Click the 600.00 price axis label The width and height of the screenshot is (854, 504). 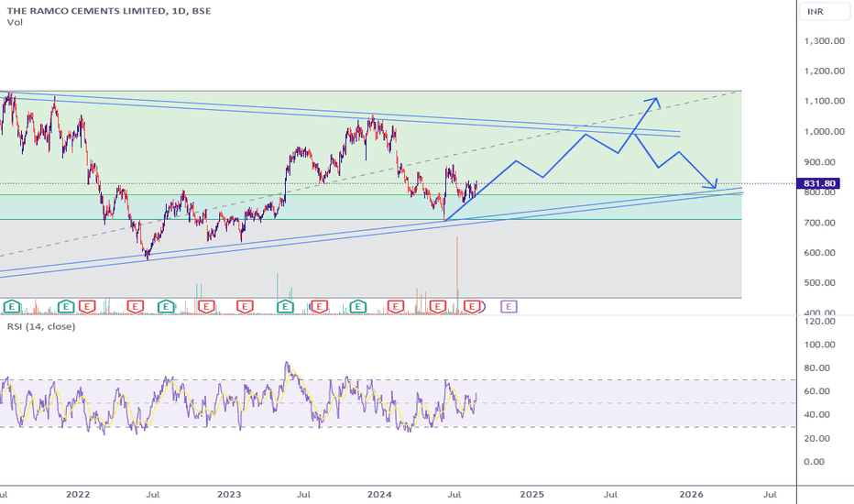pyautogui.click(x=820, y=252)
